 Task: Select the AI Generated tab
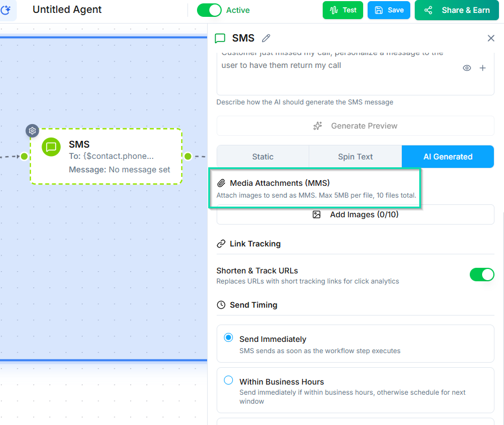[x=447, y=157]
